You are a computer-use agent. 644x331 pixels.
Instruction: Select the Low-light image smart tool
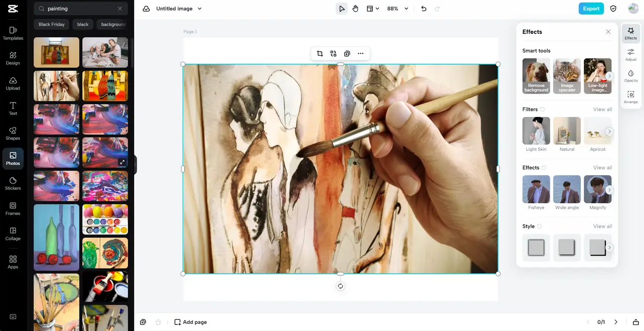tap(597, 76)
